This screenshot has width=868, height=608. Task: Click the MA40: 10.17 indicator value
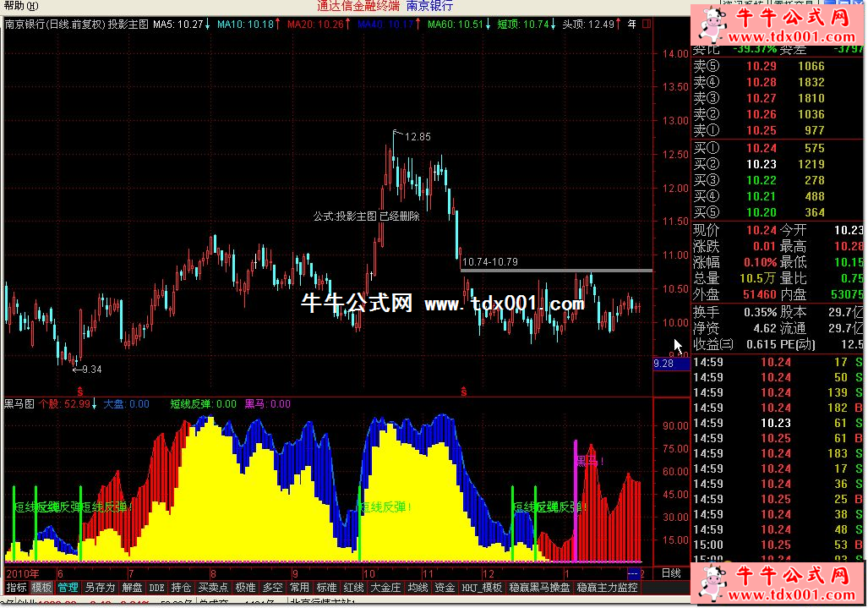coord(389,24)
